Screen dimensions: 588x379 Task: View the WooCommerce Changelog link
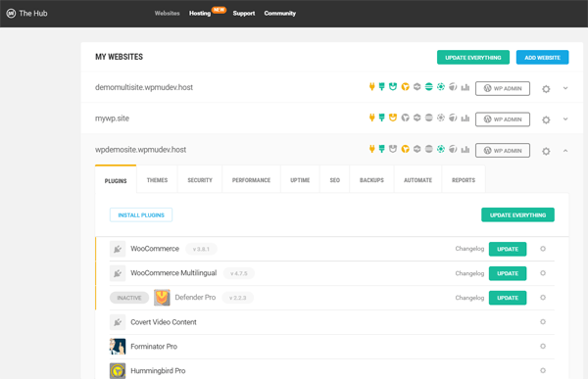click(469, 249)
